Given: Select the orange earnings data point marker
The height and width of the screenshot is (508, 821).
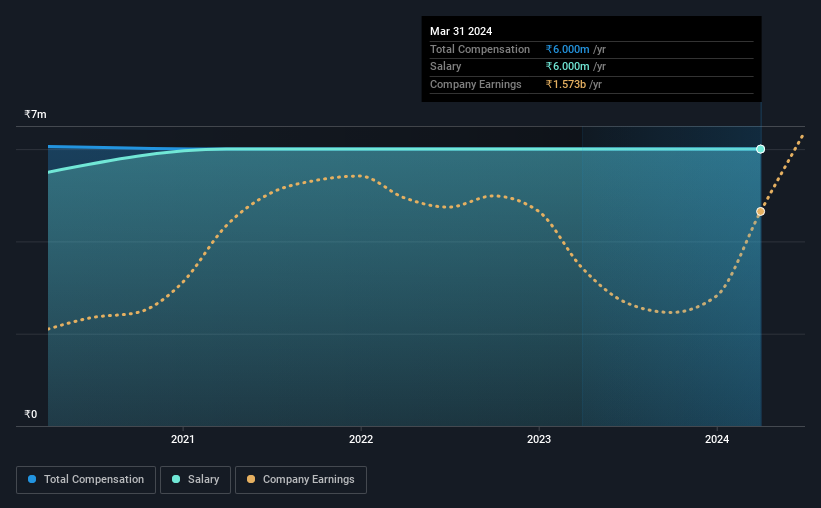Looking at the screenshot, I should 760,212.
